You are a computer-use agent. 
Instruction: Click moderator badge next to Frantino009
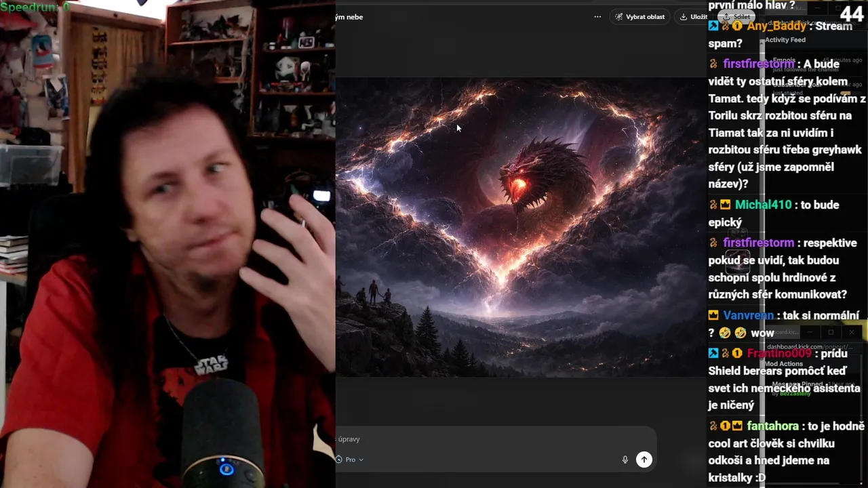713,353
